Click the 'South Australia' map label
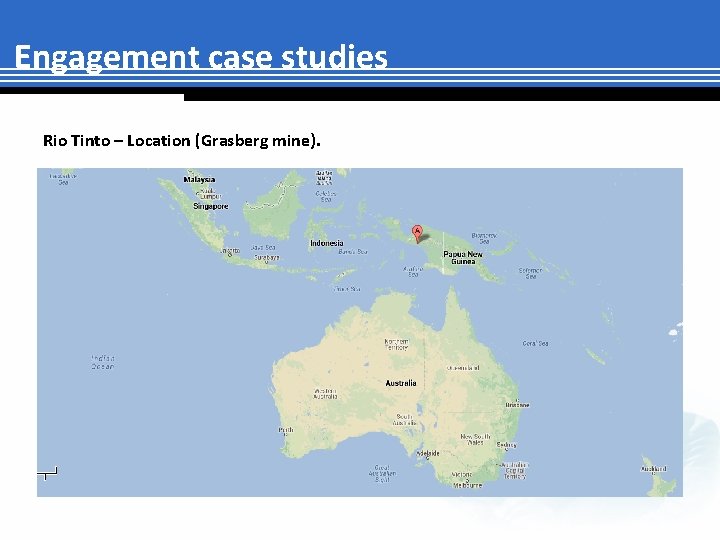Image resolution: width=720 pixels, height=540 pixels. pos(405,420)
